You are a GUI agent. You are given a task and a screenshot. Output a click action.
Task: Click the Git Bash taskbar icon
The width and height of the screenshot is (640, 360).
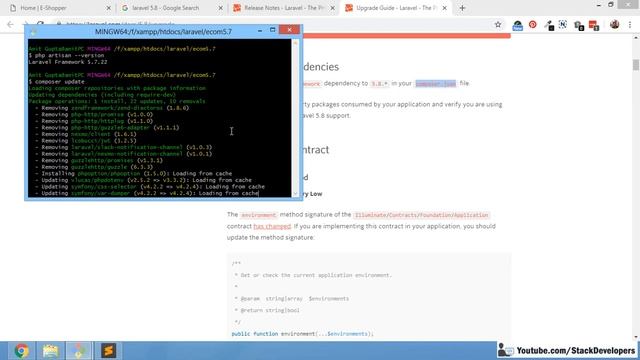(79, 351)
